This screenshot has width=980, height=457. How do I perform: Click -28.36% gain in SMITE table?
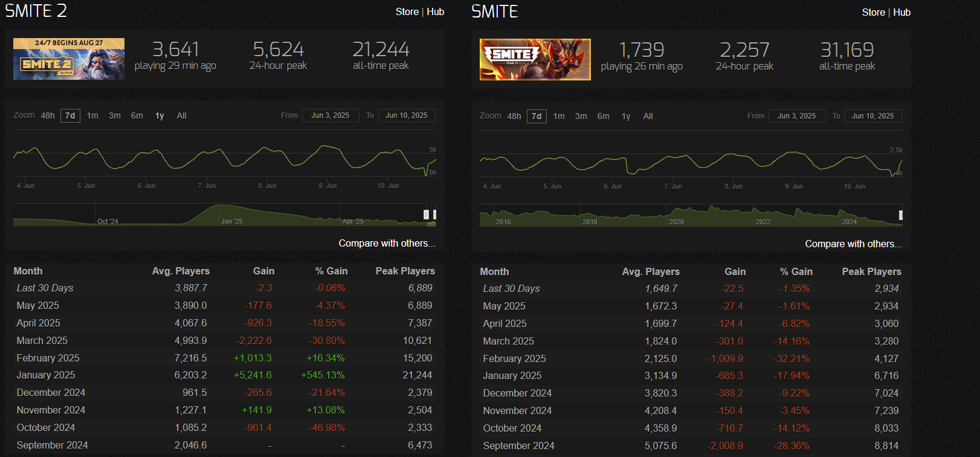(x=791, y=446)
